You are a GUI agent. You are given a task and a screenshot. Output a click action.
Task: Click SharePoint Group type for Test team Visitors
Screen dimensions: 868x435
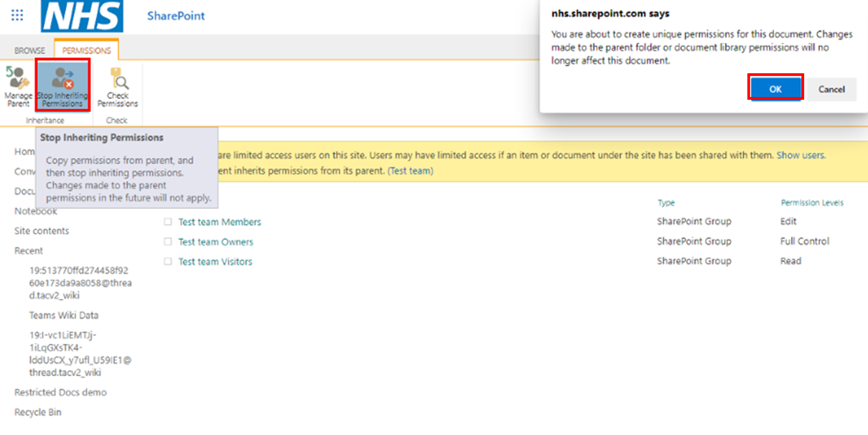tap(694, 261)
